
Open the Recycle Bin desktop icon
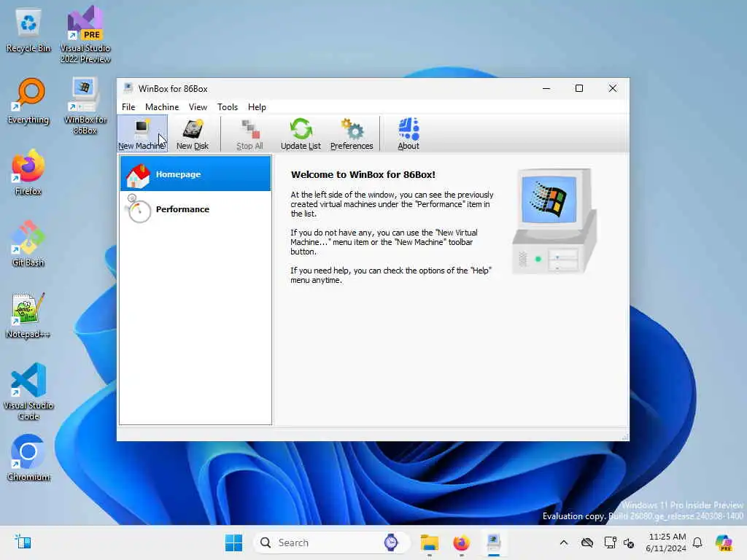point(28,31)
